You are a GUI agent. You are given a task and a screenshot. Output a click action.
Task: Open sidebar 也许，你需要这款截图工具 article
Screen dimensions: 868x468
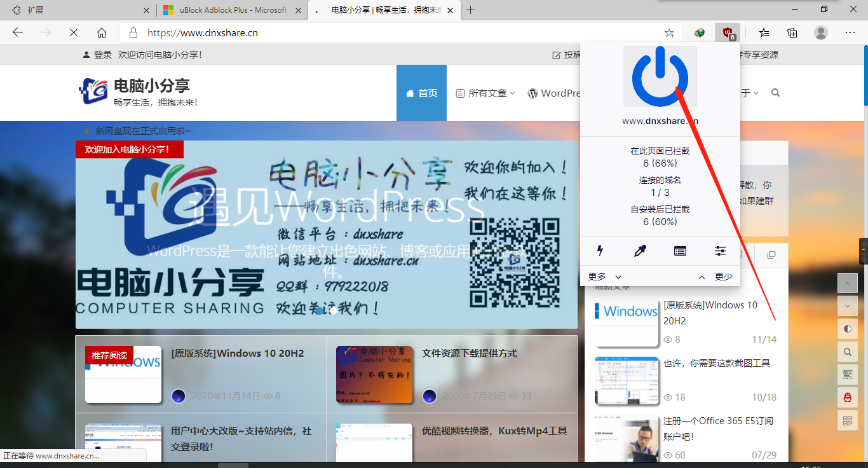717,363
